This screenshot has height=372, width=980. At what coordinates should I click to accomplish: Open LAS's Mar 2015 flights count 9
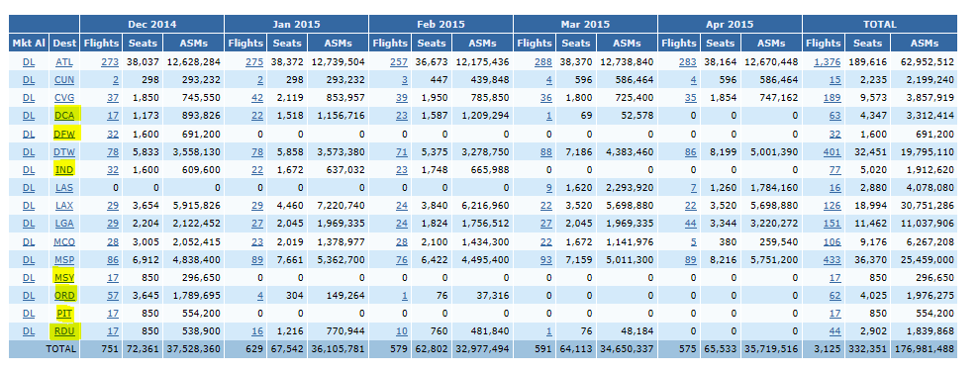pos(548,187)
